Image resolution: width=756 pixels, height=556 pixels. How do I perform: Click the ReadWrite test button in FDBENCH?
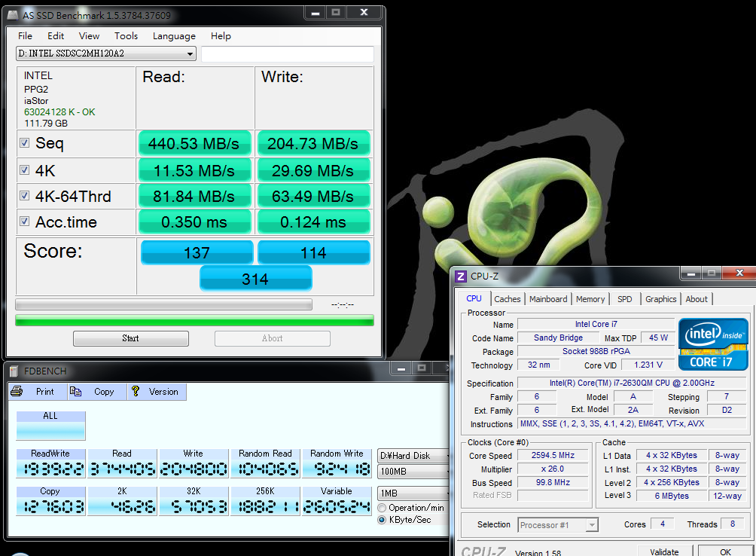50,463
